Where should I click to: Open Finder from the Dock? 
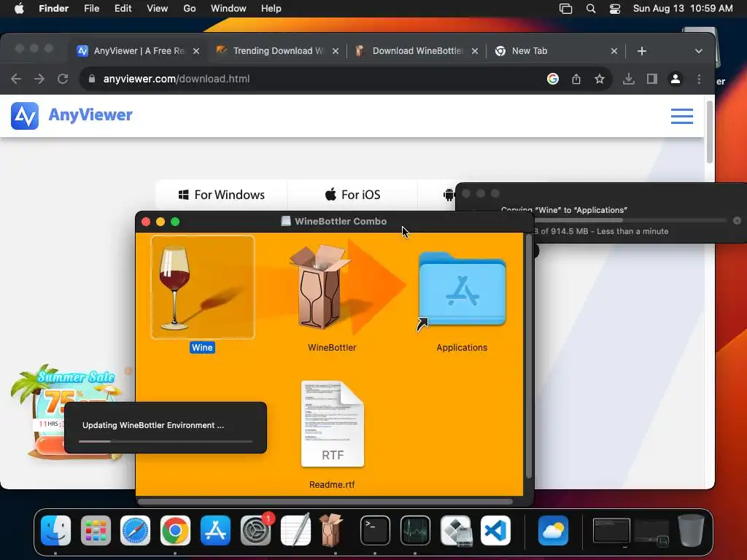55,531
